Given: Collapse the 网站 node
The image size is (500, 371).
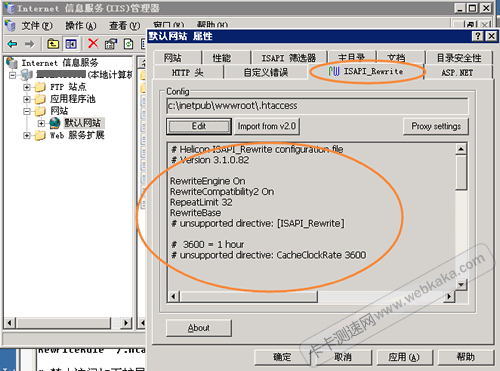Looking at the screenshot, I should (27, 111).
